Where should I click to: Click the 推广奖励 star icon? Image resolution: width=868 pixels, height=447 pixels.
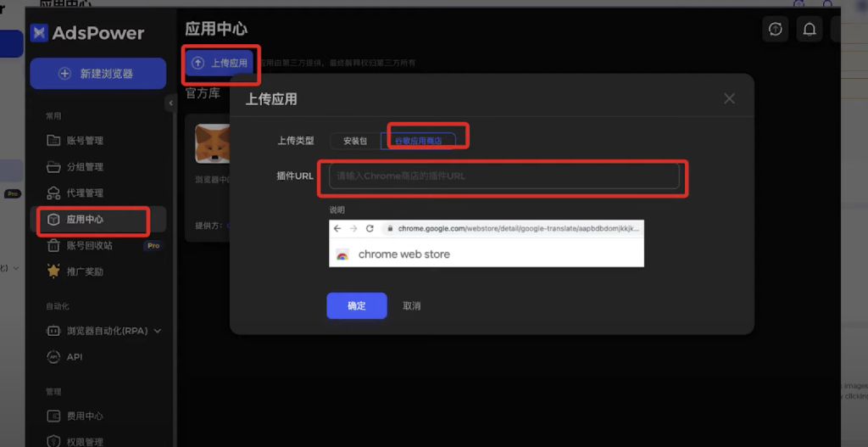point(53,271)
